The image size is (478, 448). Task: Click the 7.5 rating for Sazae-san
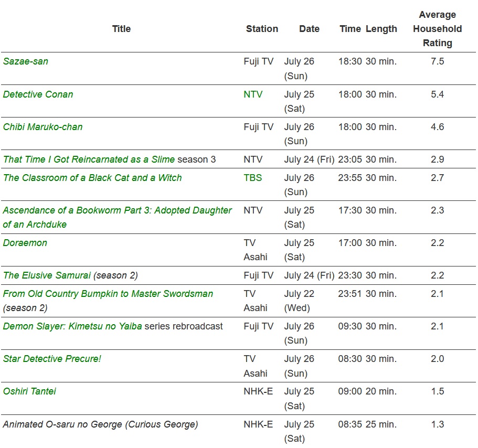(438, 61)
